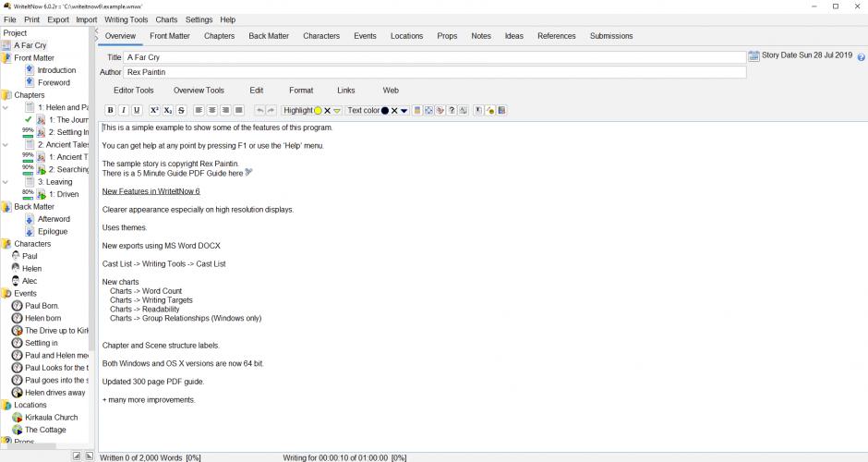Click the rightmost icon in the formatting toolbar
The height and width of the screenshot is (462, 868).
click(501, 110)
